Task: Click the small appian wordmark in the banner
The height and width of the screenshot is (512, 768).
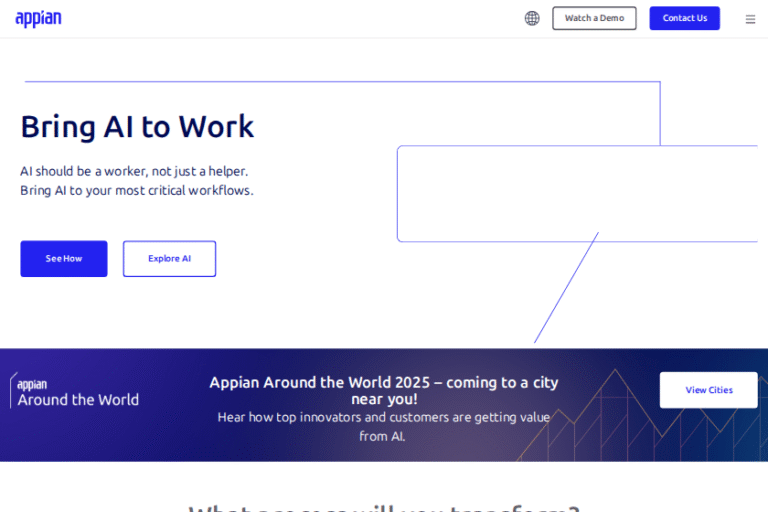Action: tap(32, 383)
